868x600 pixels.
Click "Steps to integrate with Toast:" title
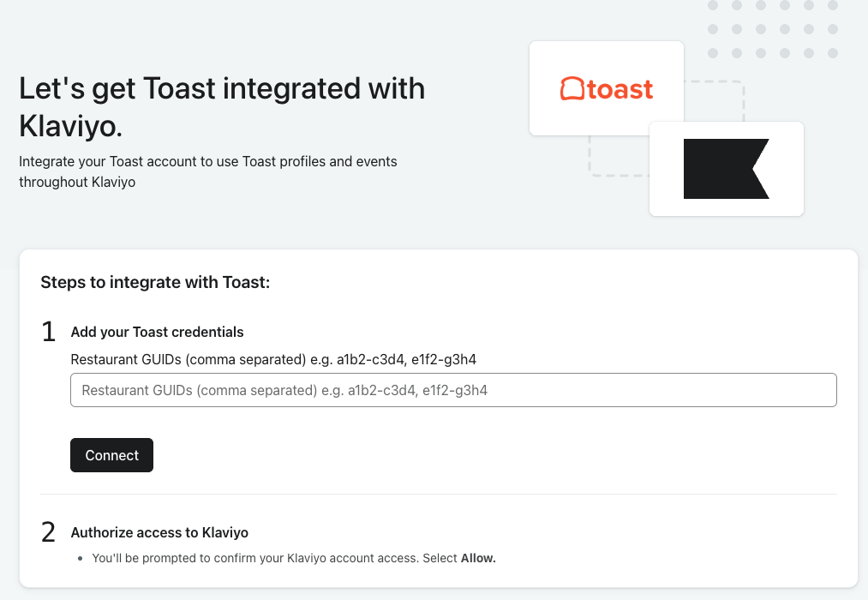pyautogui.click(x=155, y=282)
